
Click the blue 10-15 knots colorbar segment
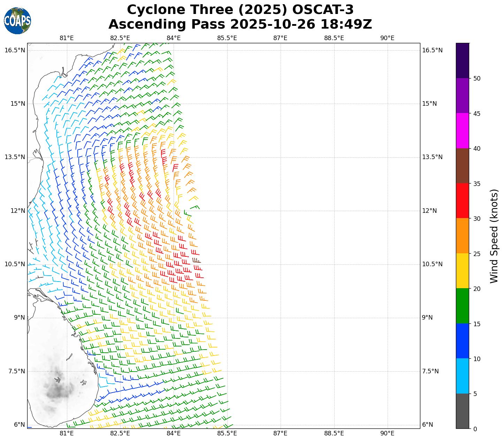[463, 341]
